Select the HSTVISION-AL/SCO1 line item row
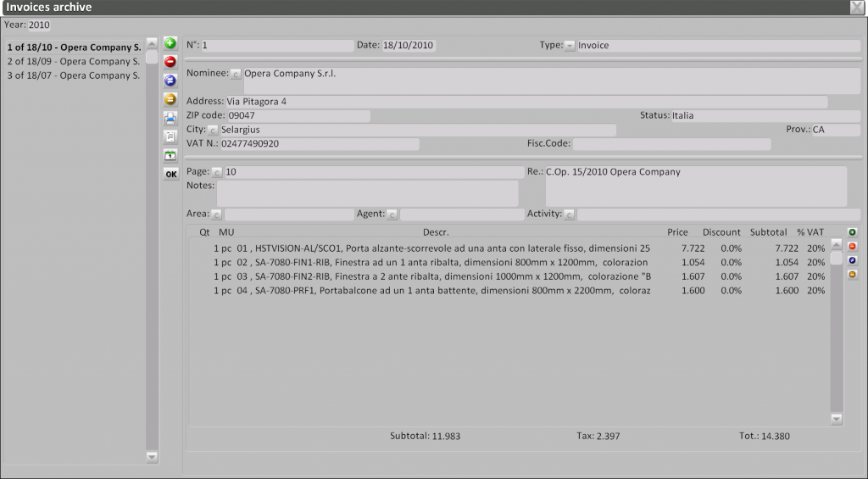 coord(432,248)
